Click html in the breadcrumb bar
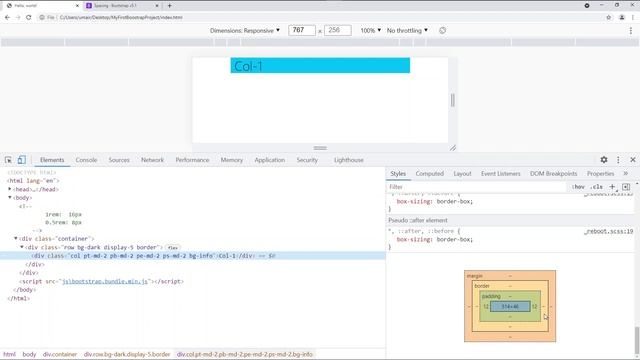 click(x=9, y=354)
